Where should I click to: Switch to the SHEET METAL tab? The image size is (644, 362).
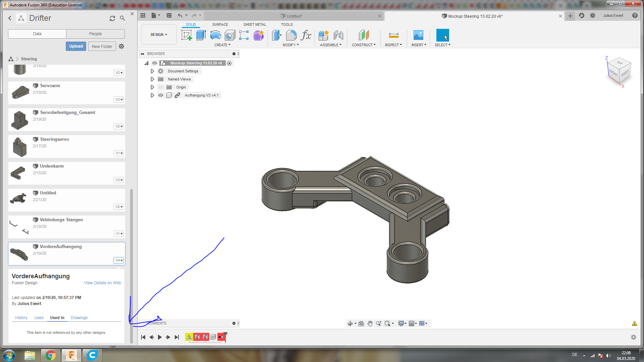pyautogui.click(x=255, y=24)
